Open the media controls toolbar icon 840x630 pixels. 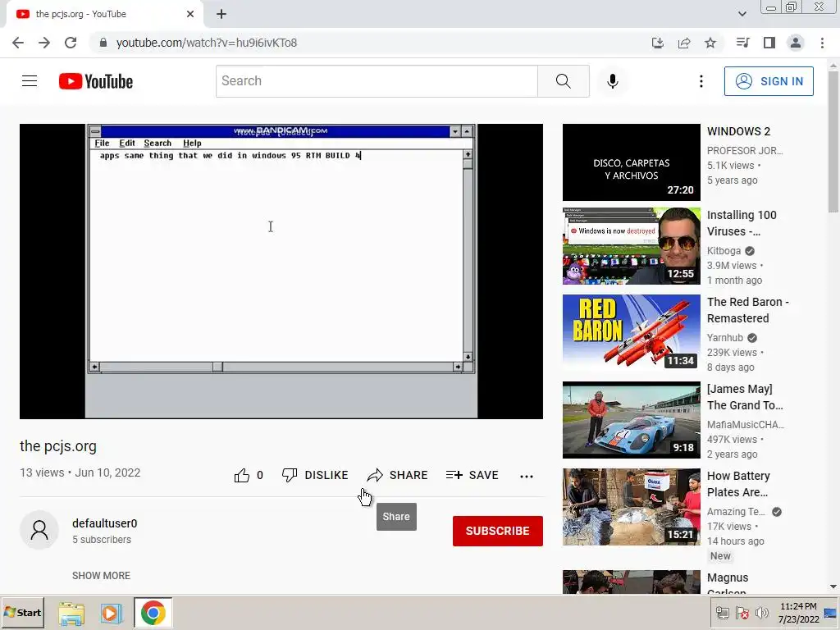742,43
